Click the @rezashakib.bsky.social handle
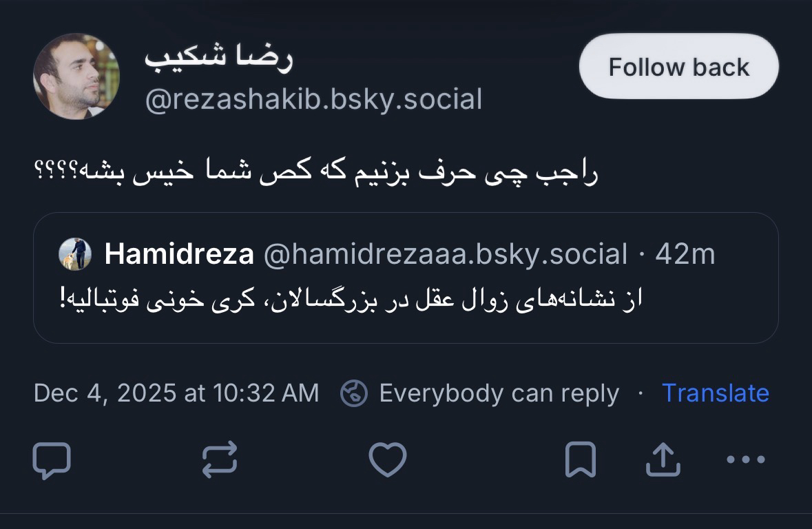 pyautogui.click(x=313, y=100)
